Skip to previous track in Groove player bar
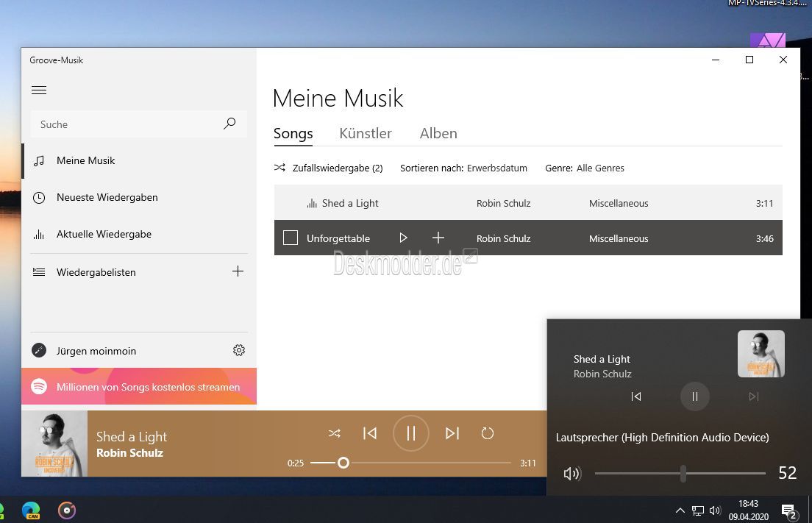Screen dimensions: 812x523 [370, 433]
